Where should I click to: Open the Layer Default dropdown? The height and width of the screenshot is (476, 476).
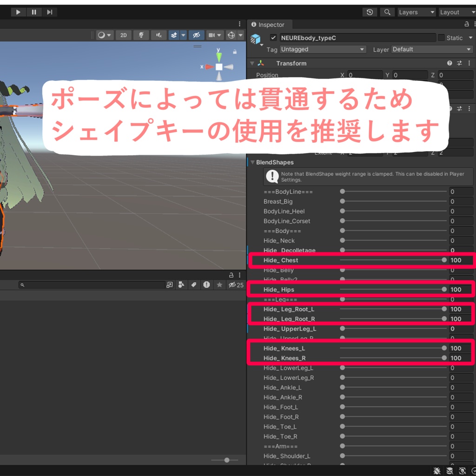[x=432, y=49]
